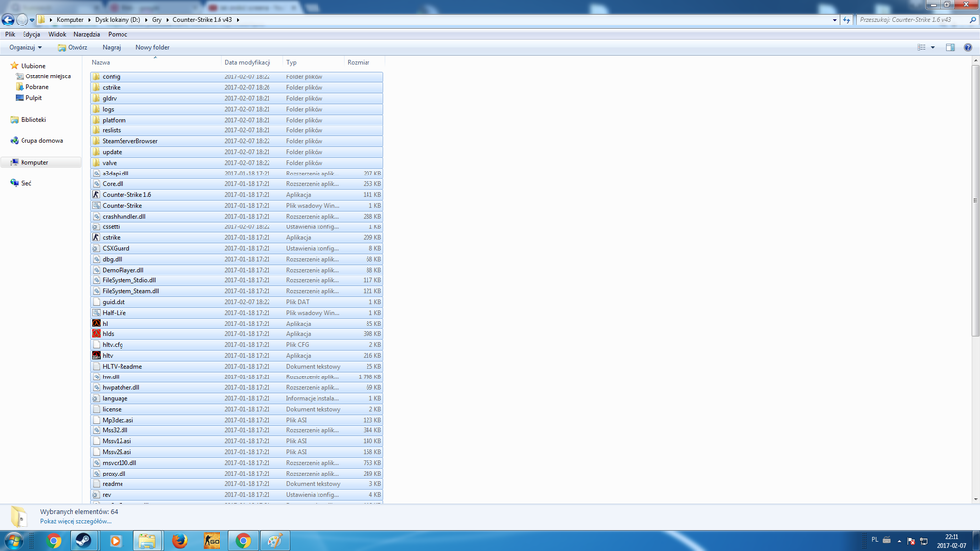Click the Nowy folder button
The height and width of the screenshot is (551, 980).
[152, 47]
